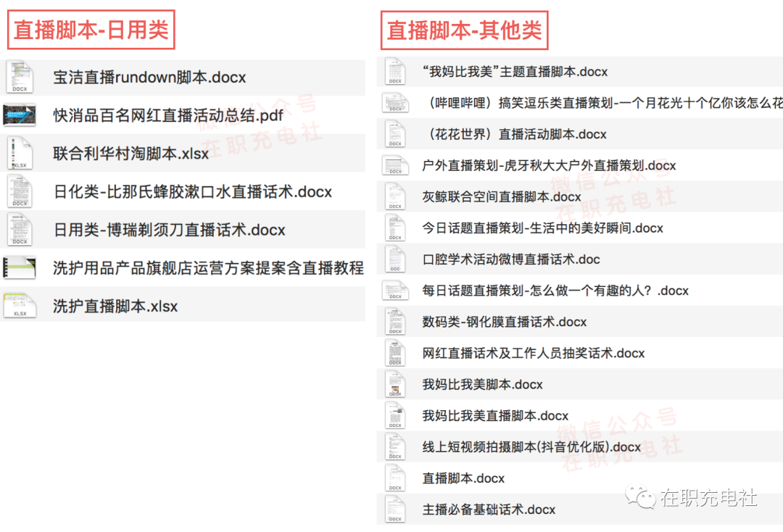783x532 pixels.
Task: Select the 直播脚本-日用类 heading
Action: pos(91,30)
